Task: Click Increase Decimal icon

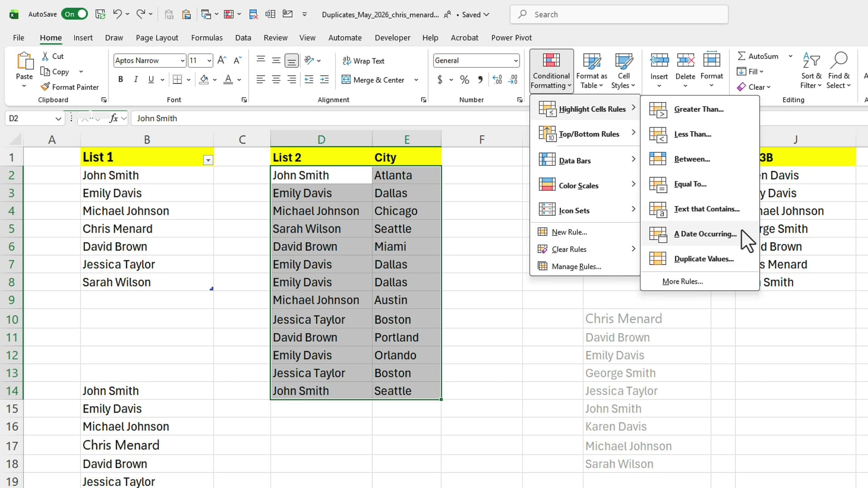Action: tap(497, 80)
